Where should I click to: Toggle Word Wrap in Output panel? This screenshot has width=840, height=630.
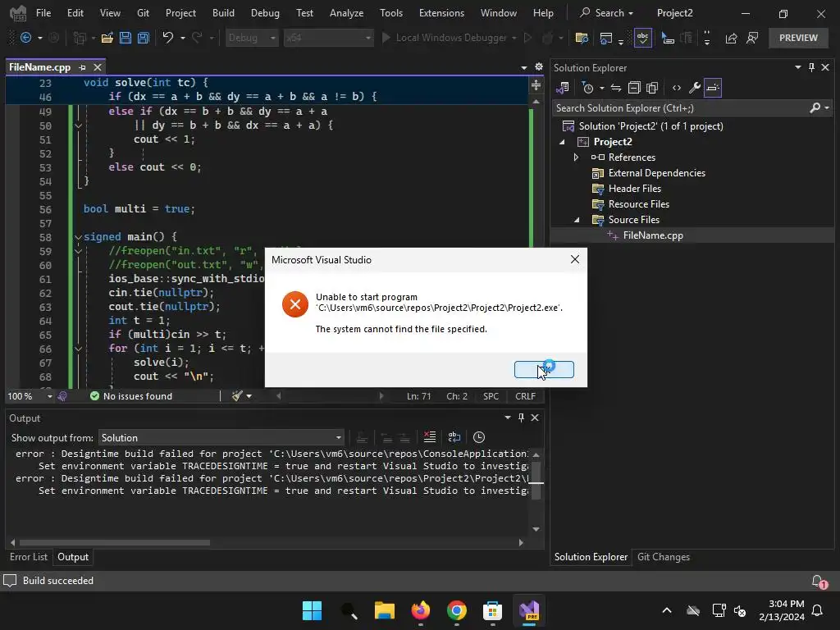[x=454, y=437]
